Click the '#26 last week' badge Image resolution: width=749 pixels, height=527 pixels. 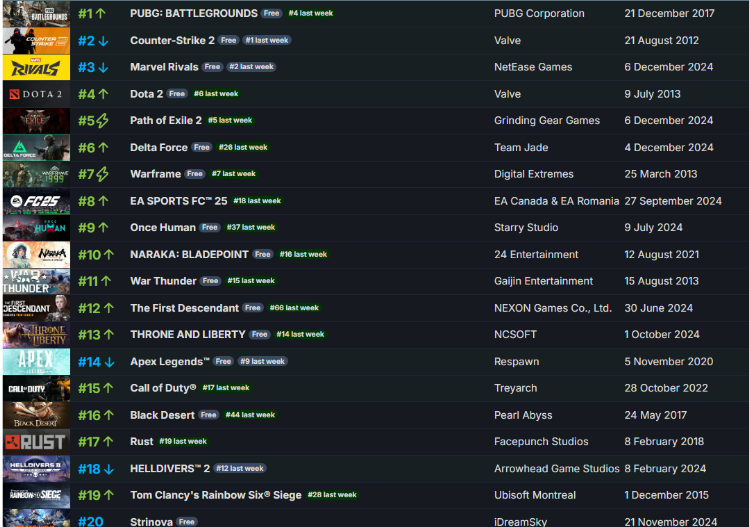click(x=243, y=147)
